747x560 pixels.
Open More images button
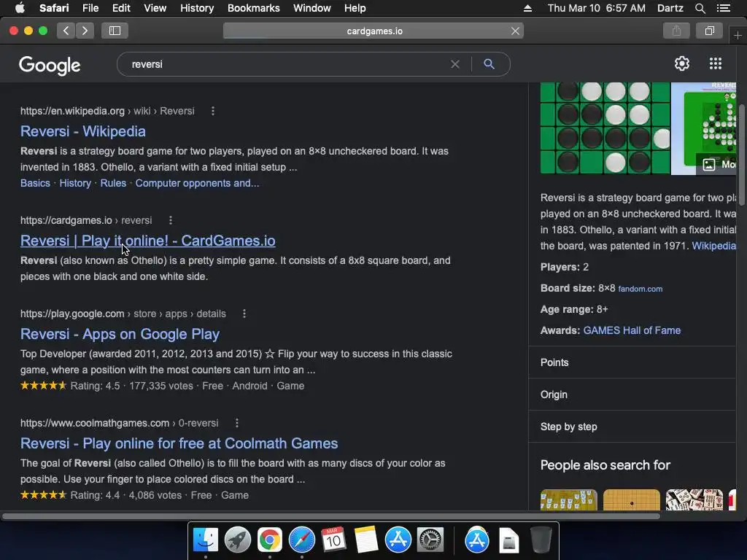(717, 164)
